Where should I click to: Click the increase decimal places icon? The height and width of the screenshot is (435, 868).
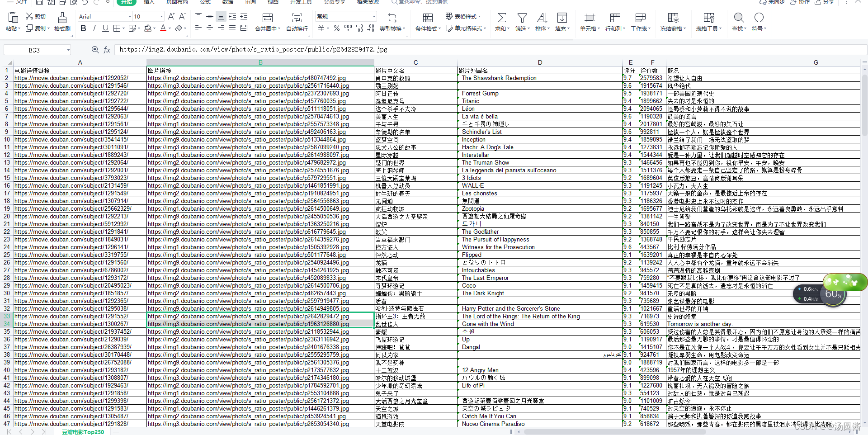pos(359,28)
